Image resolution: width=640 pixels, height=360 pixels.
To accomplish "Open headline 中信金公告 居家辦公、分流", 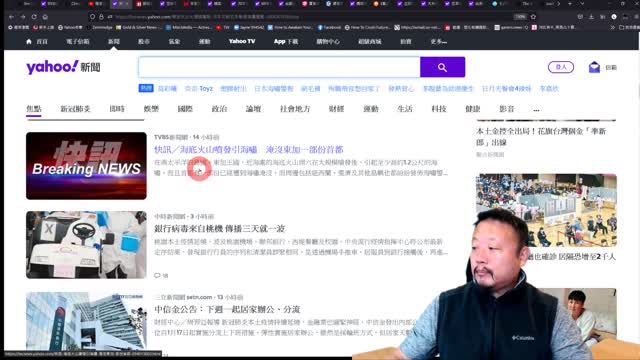I will pyautogui.click(x=227, y=309).
